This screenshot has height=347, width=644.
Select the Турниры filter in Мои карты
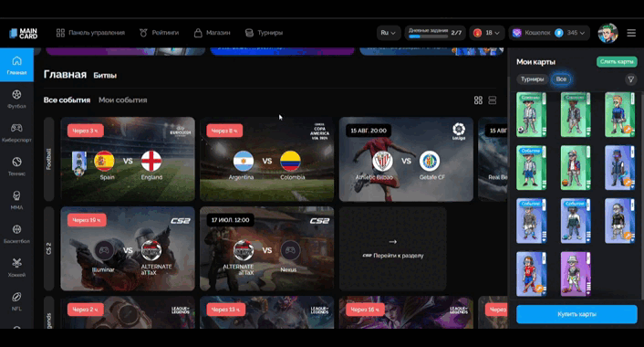pyautogui.click(x=533, y=79)
